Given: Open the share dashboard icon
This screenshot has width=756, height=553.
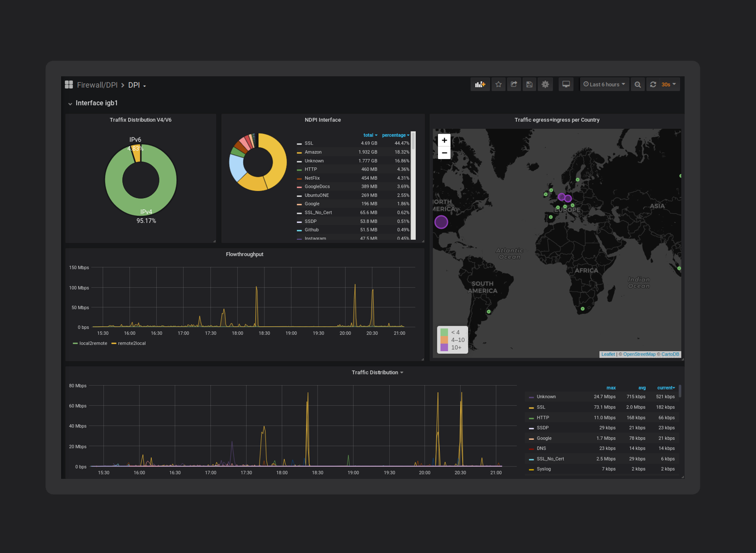Looking at the screenshot, I should click(x=514, y=84).
